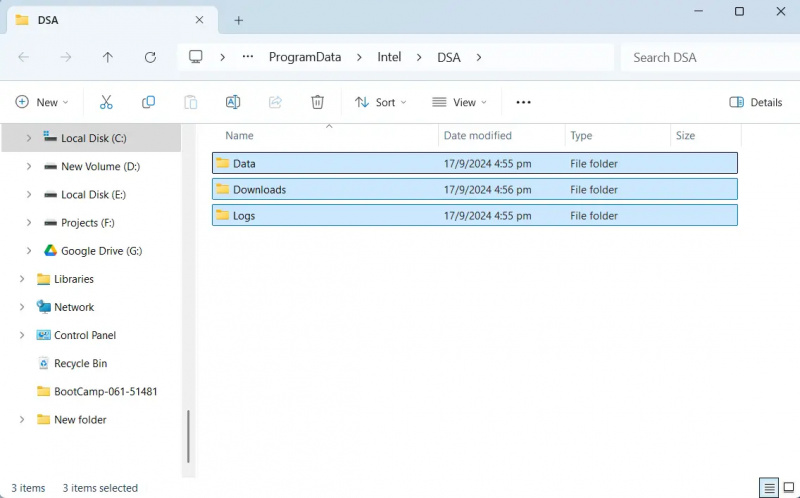Go up one folder level arrow
800x498 pixels.
coord(108,57)
